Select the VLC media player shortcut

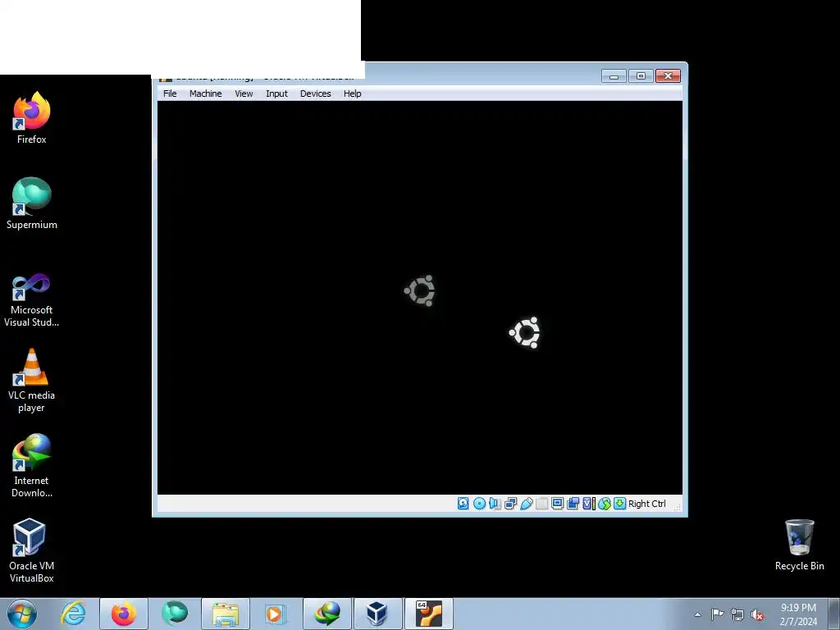(32, 381)
